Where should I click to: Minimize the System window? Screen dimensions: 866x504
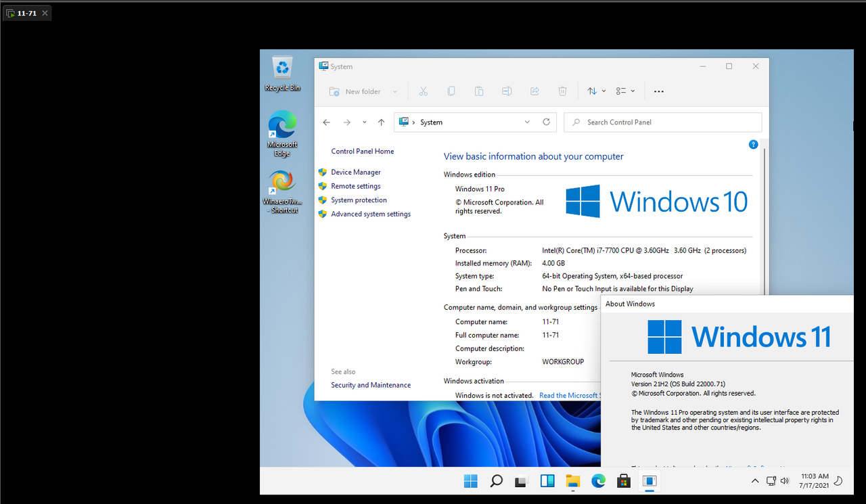pos(702,66)
